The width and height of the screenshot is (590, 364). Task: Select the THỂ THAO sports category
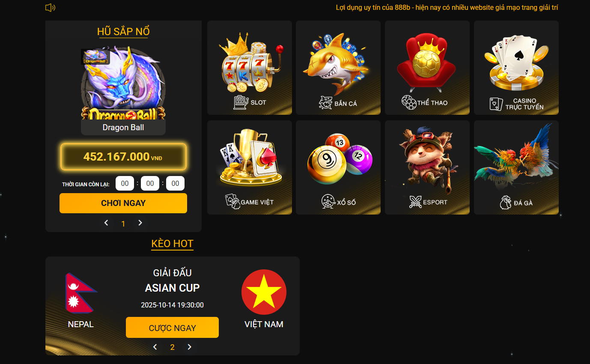pyautogui.click(x=427, y=68)
